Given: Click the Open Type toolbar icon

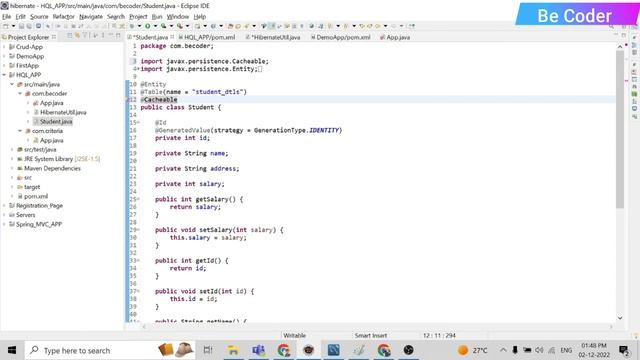Looking at the screenshot, I should [230, 26].
